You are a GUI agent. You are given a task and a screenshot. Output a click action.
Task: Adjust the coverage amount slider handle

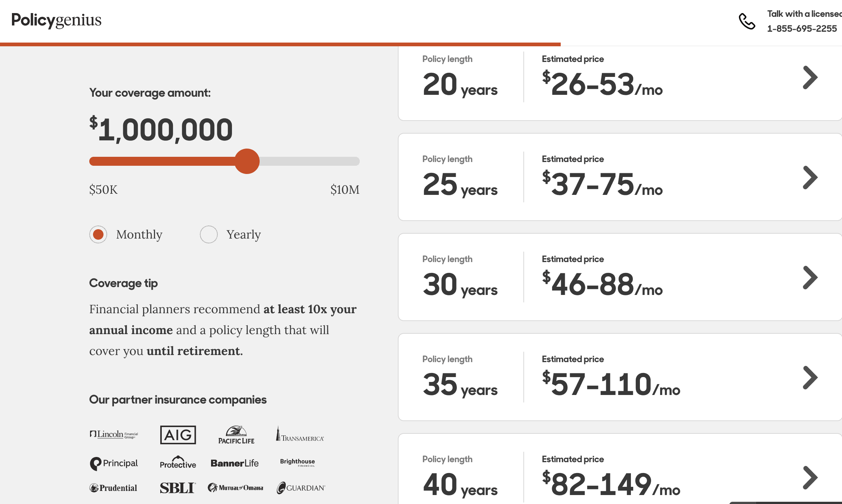pyautogui.click(x=247, y=161)
